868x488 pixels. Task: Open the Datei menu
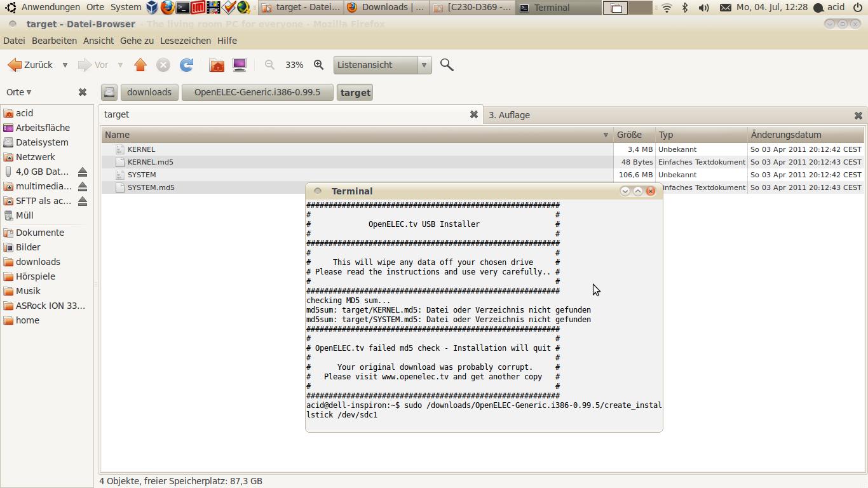tap(14, 40)
